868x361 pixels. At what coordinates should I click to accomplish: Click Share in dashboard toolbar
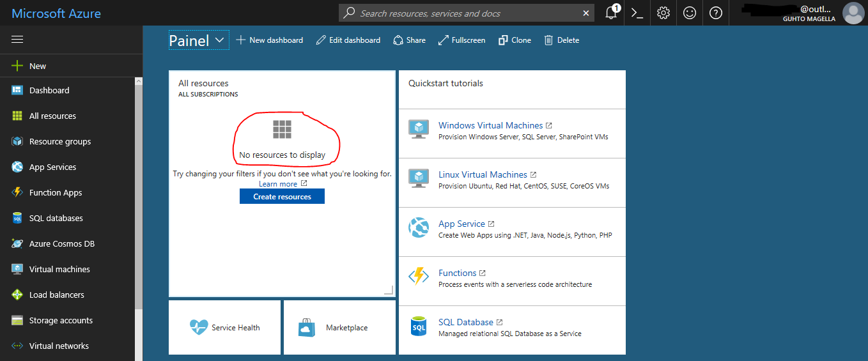[x=409, y=40]
